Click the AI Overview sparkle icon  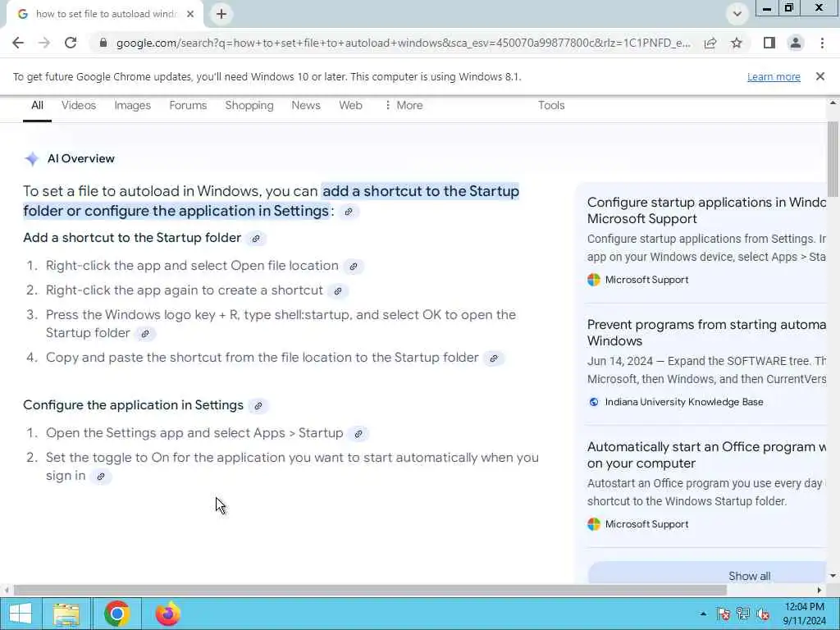[x=32, y=158]
